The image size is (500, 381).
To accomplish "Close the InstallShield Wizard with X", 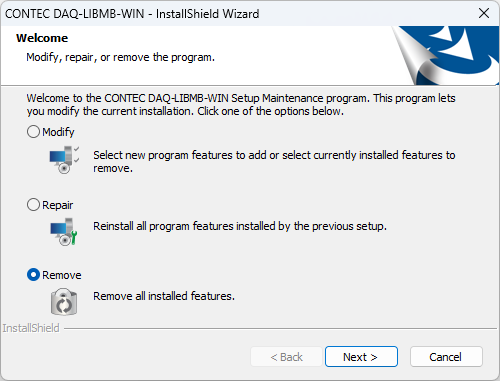I will click(x=484, y=13).
